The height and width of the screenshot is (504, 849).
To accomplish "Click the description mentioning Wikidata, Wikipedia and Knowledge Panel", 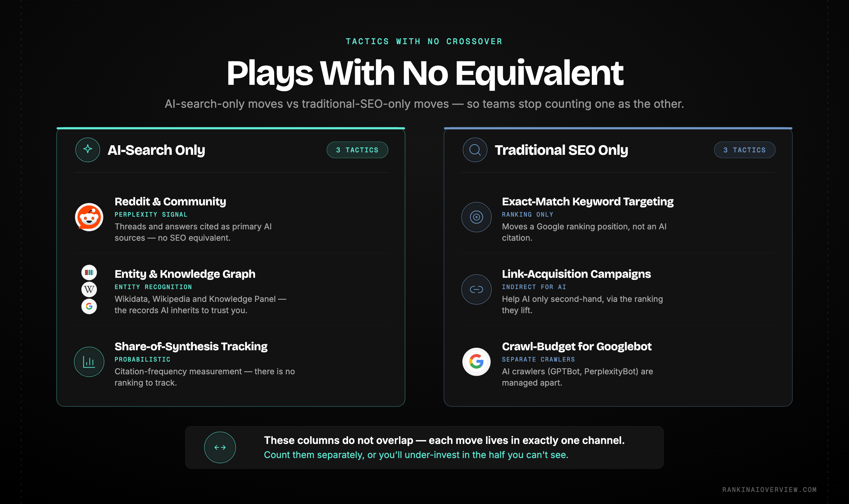I will tap(201, 305).
